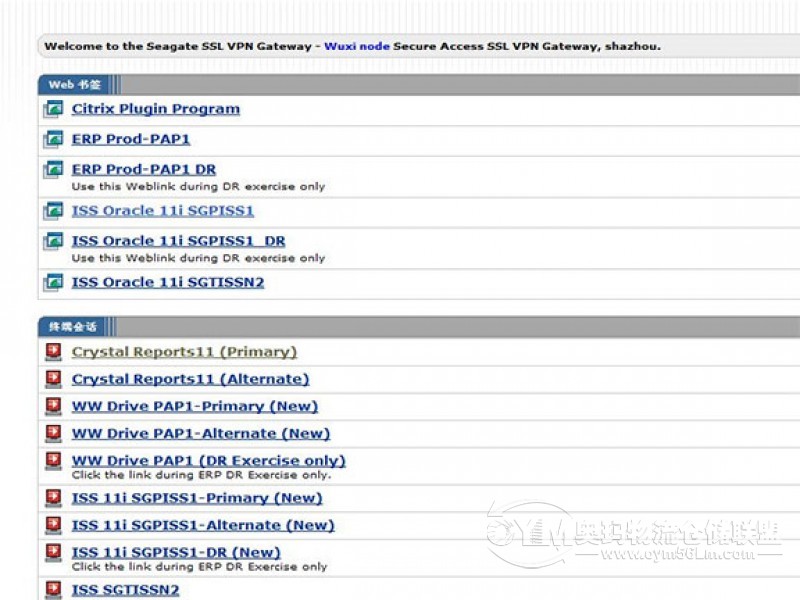Click the bookmark icon beside ISS Oracle 11i SGPISS1
Viewport: 800px width, 600px height.
(x=53, y=210)
